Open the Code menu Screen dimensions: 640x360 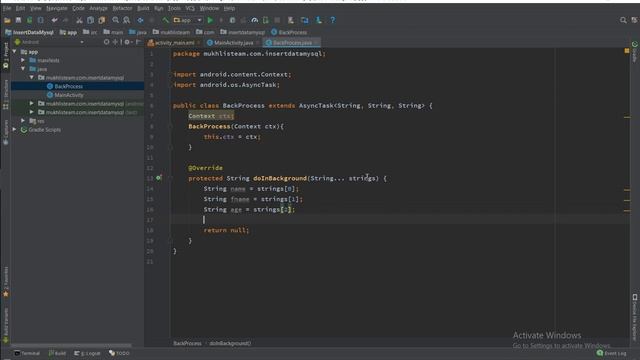78,8
